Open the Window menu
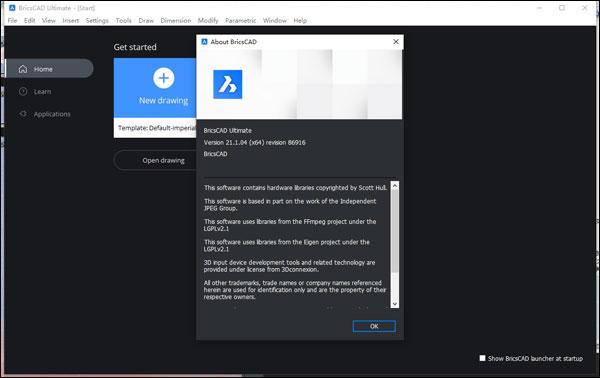The width and height of the screenshot is (600, 378). pos(275,20)
